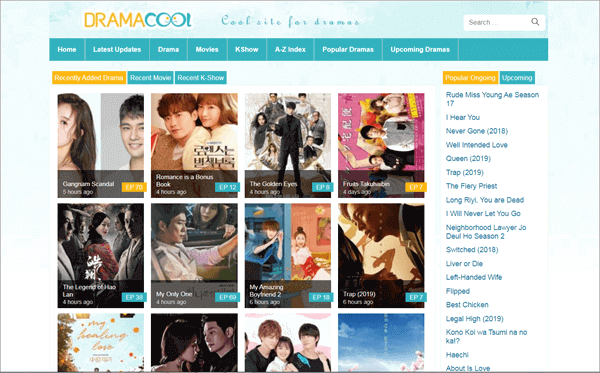The image size is (600, 373).
Task: Select the Popular Ongoing tab
Action: coord(470,78)
